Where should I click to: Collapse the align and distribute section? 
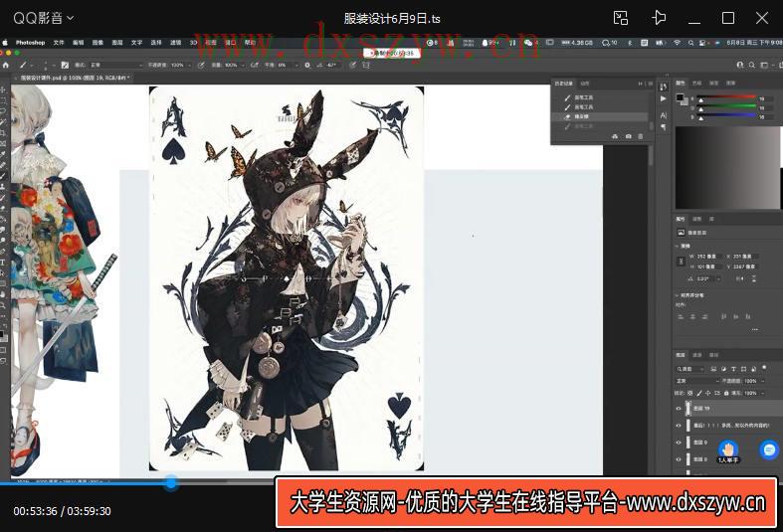tap(678, 295)
